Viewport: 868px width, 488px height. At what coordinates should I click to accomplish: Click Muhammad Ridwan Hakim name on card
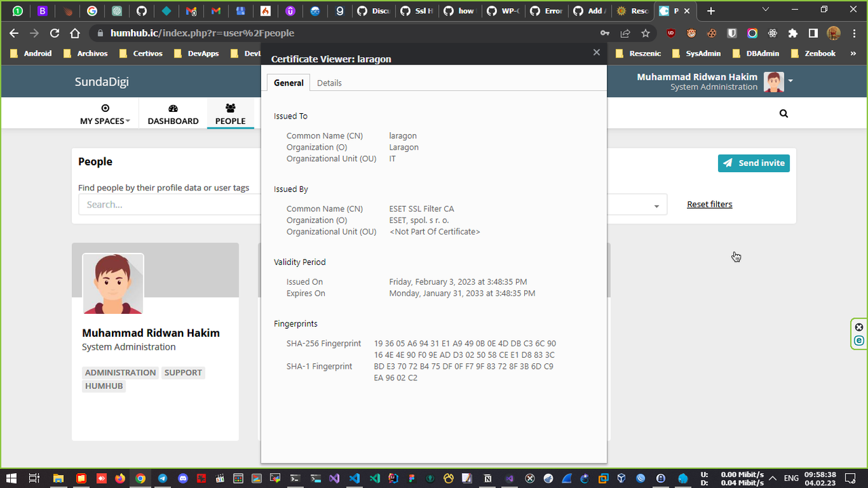coord(151,333)
